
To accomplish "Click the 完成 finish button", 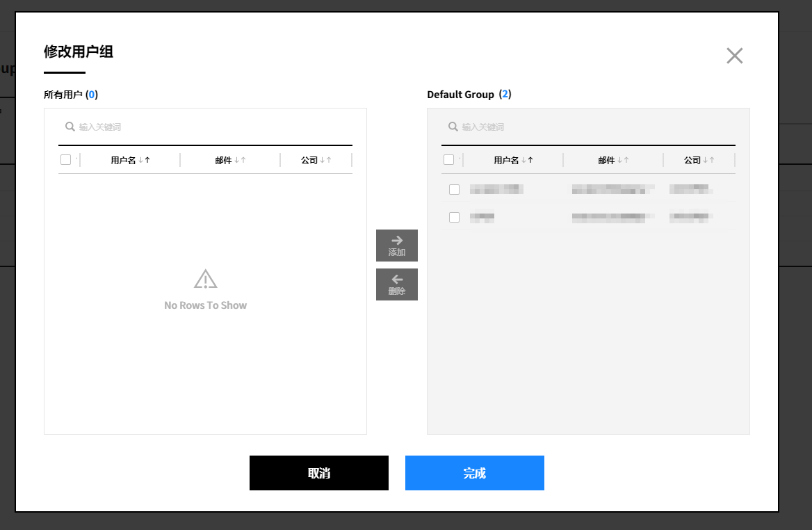I will coord(475,473).
